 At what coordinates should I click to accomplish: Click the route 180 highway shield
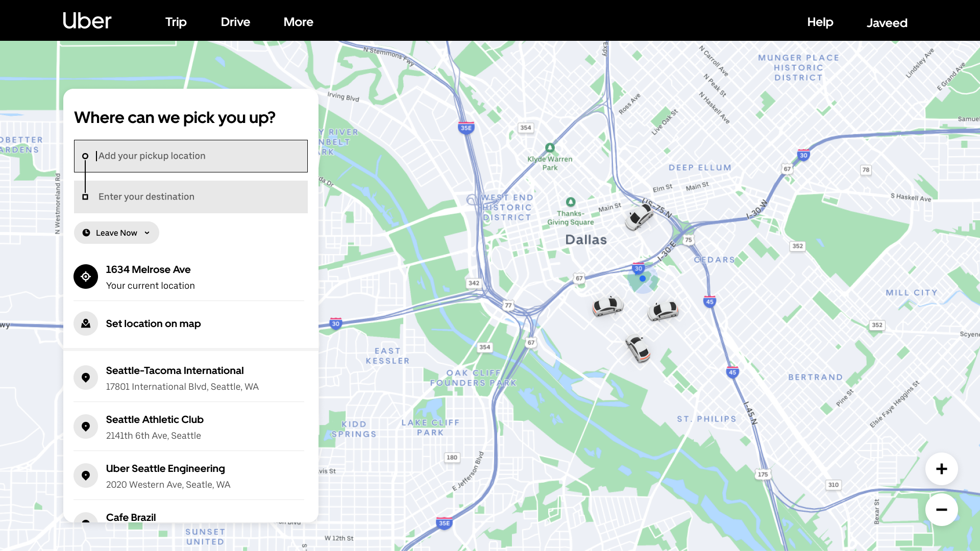pos(452,458)
